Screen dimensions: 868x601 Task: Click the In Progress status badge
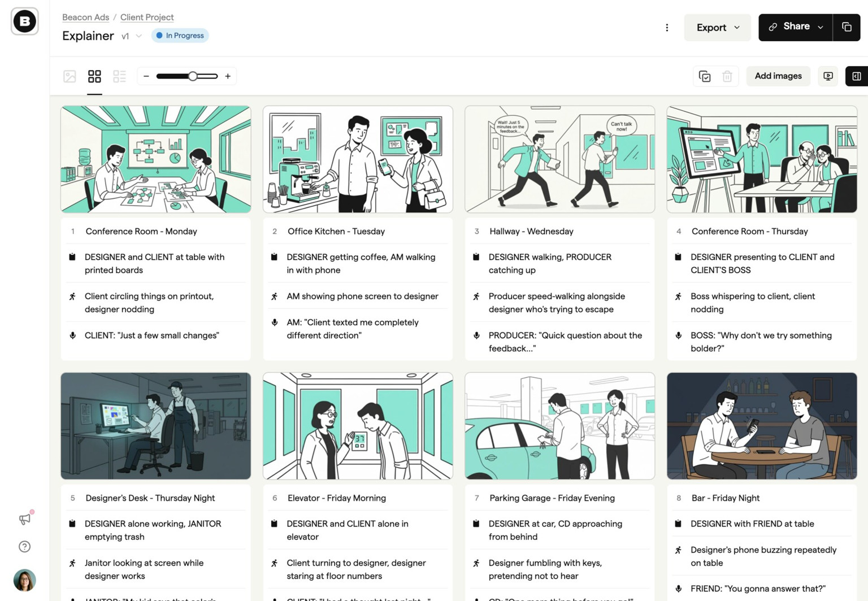tap(180, 35)
